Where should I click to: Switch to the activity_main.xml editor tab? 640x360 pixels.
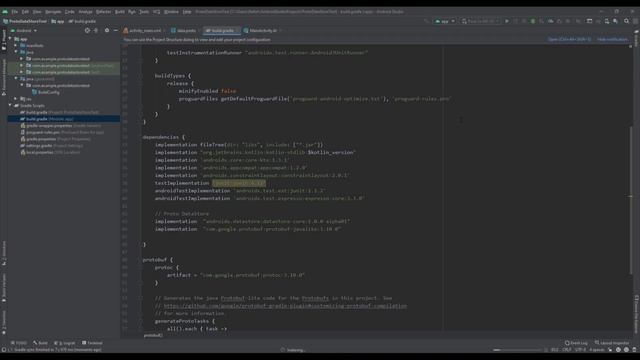[143, 31]
